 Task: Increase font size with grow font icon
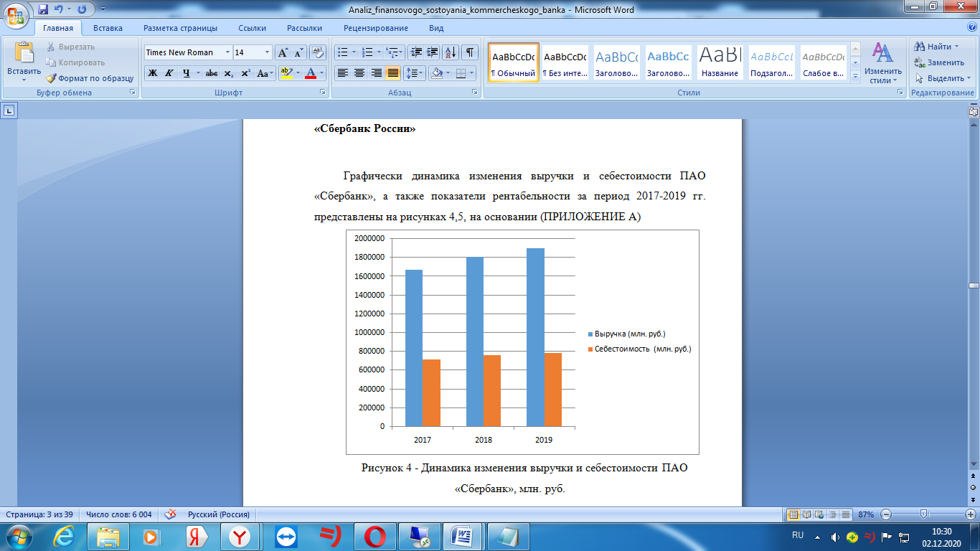pos(283,52)
